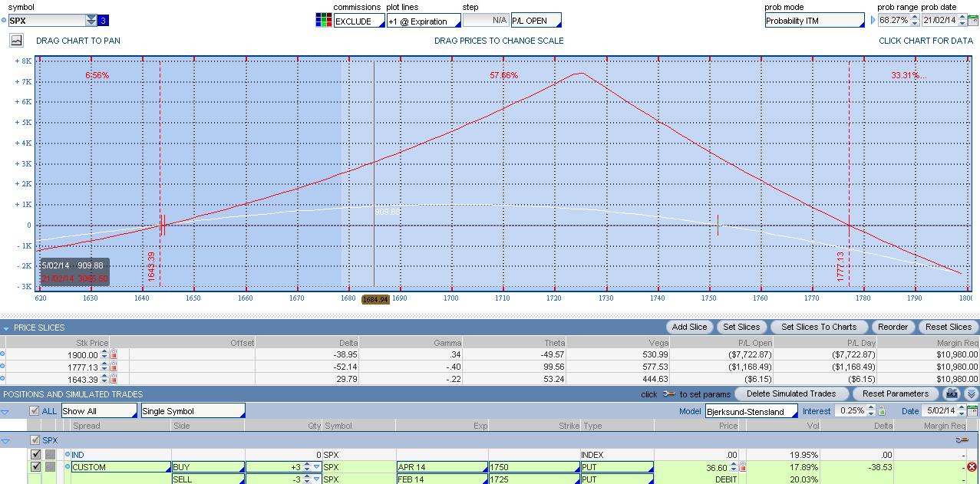The width and height of the screenshot is (980, 484).
Task: Click the gray color box in the CUSTOM row
Action: pos(50,466)
